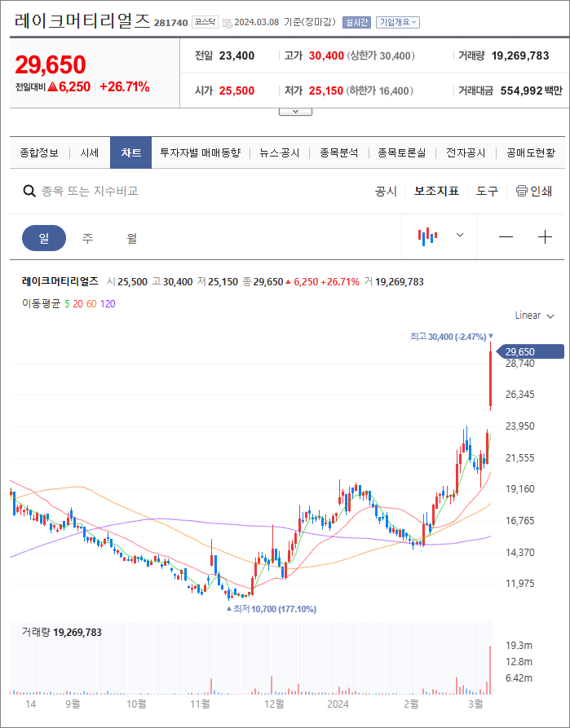Zoom in chart with plus button
Image resolution: width=570 pixels, height=728 pixels.
tap(545, 237)
